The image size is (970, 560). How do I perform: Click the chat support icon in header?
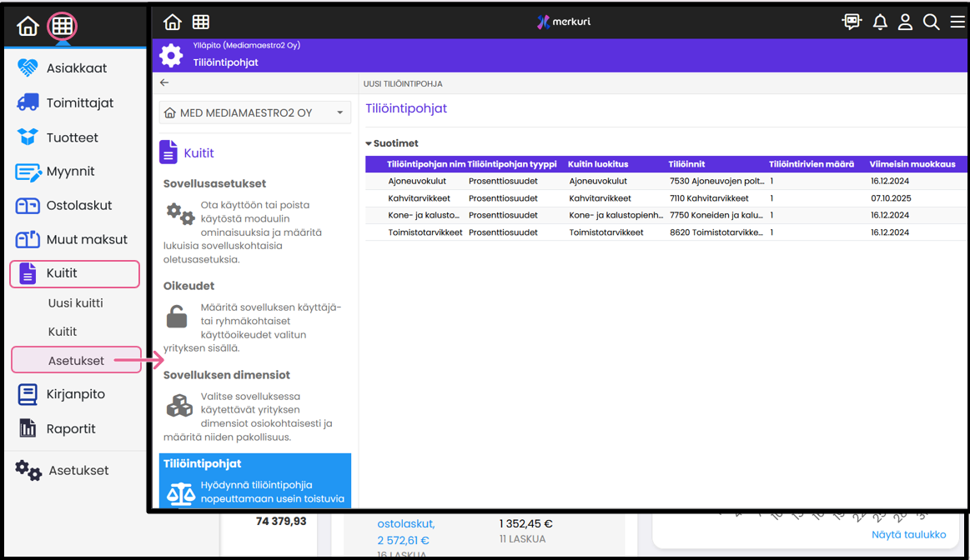coord(852,22)
